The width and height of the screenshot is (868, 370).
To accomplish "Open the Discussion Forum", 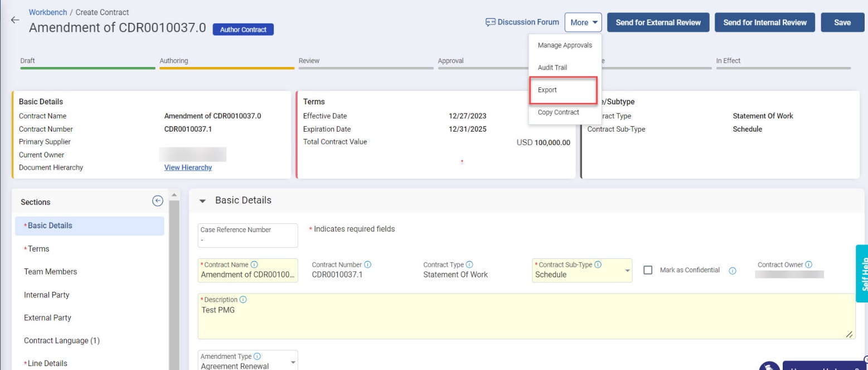I will (522, 22).
